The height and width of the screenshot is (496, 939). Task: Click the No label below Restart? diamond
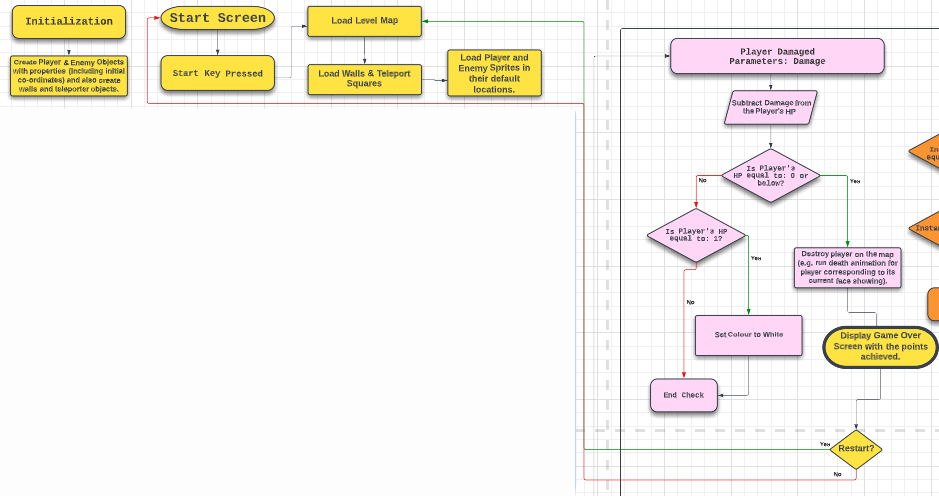coord(837,473)
